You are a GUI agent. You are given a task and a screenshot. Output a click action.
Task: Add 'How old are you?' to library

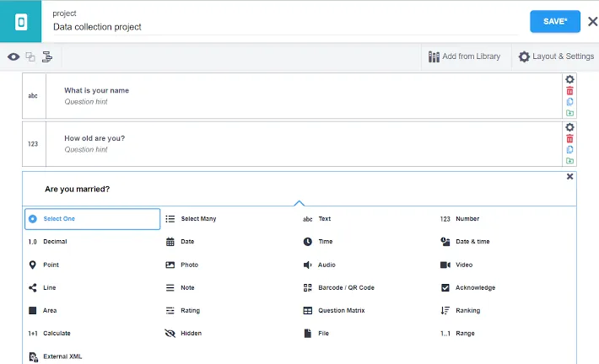(x=569, y=161)
